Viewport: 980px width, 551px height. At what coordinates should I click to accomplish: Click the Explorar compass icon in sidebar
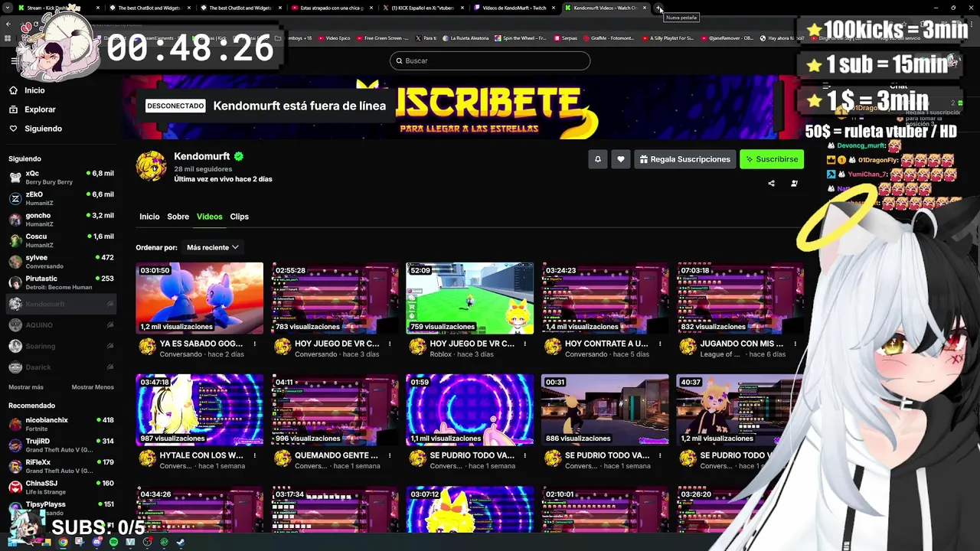(13, 109)
